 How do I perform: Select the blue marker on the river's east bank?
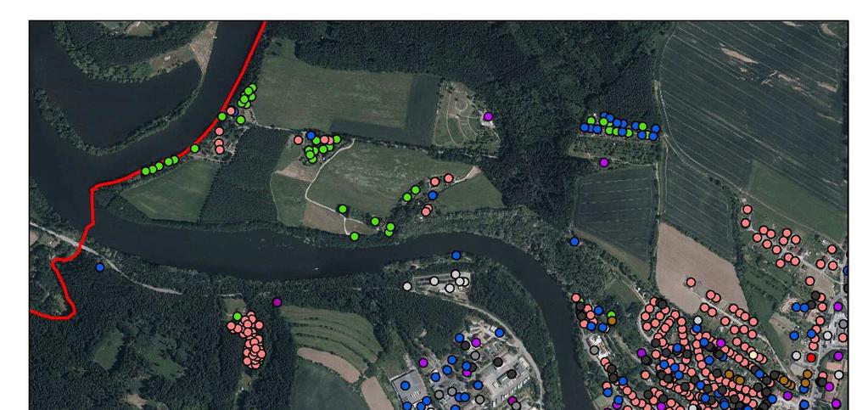coord(574,242)
